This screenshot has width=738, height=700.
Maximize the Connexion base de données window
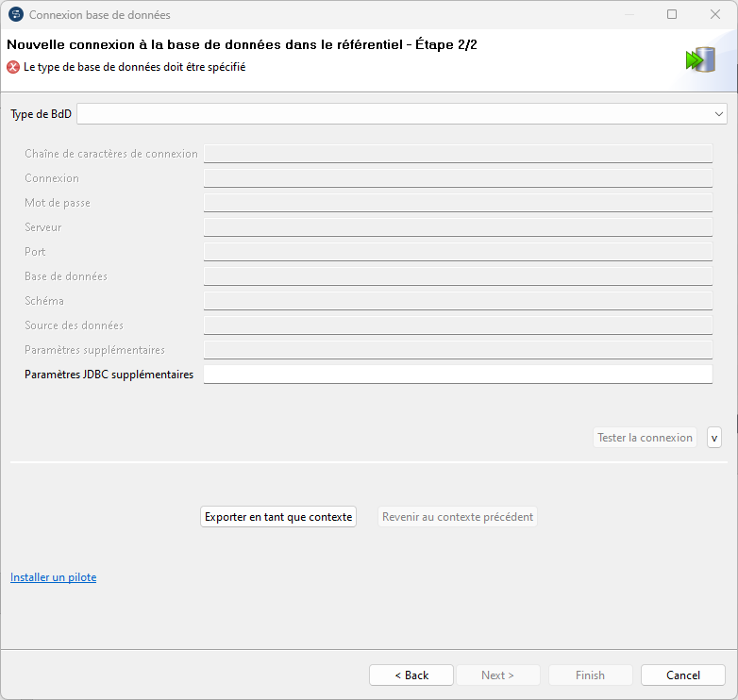(672, 14)
